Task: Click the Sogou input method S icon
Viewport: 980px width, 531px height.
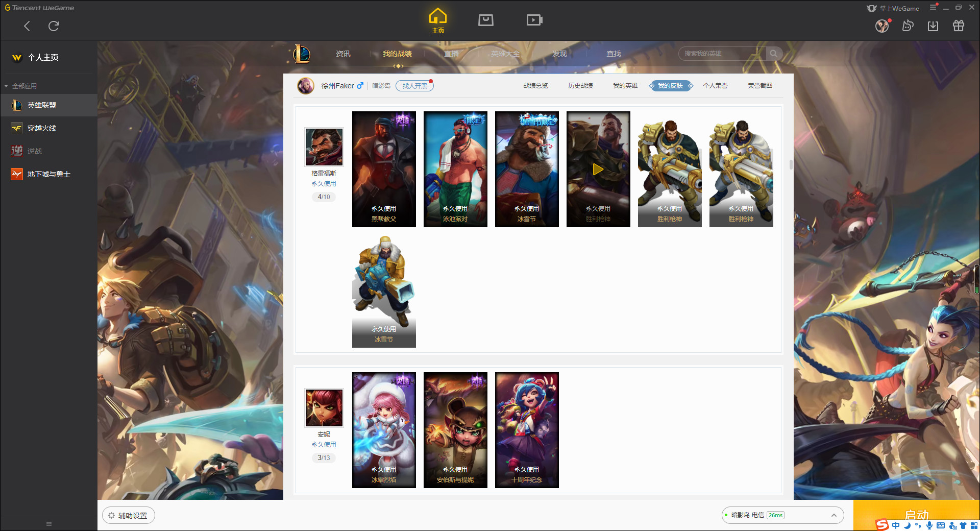Action: tap(881, 525)
